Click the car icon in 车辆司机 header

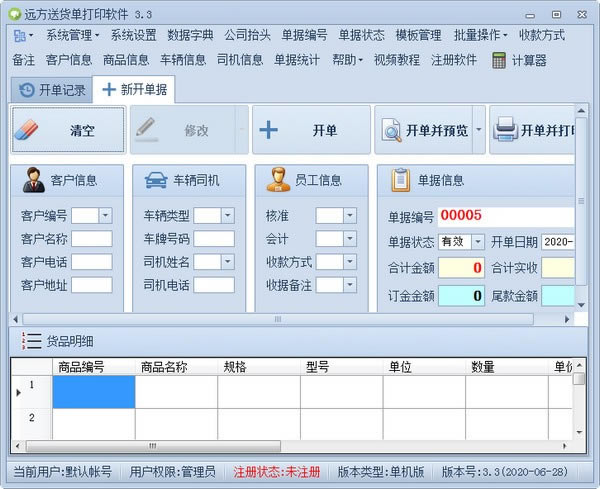point(156,180)
